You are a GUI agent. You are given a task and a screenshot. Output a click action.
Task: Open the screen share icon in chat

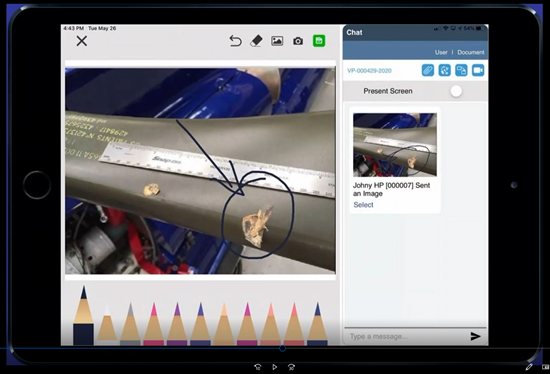(x=461, y=70)
